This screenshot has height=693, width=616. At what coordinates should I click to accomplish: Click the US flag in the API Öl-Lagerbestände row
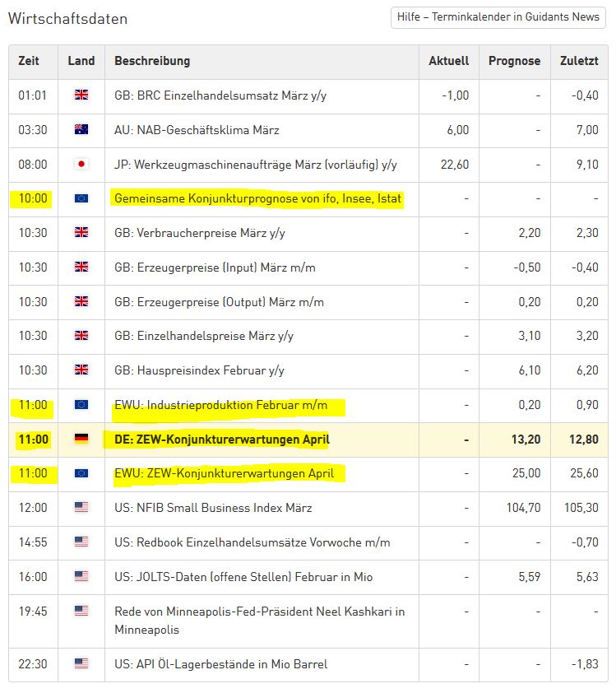[x=81, y=663]
